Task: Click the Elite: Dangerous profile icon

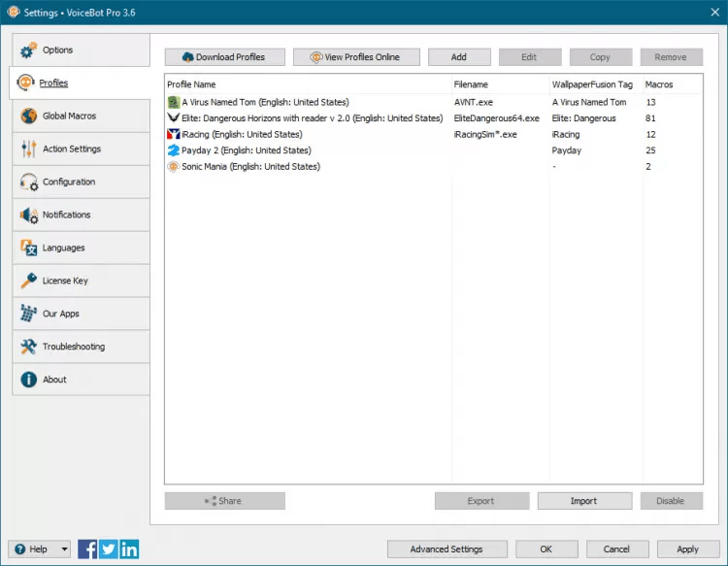Action: (x=174, y=118)
